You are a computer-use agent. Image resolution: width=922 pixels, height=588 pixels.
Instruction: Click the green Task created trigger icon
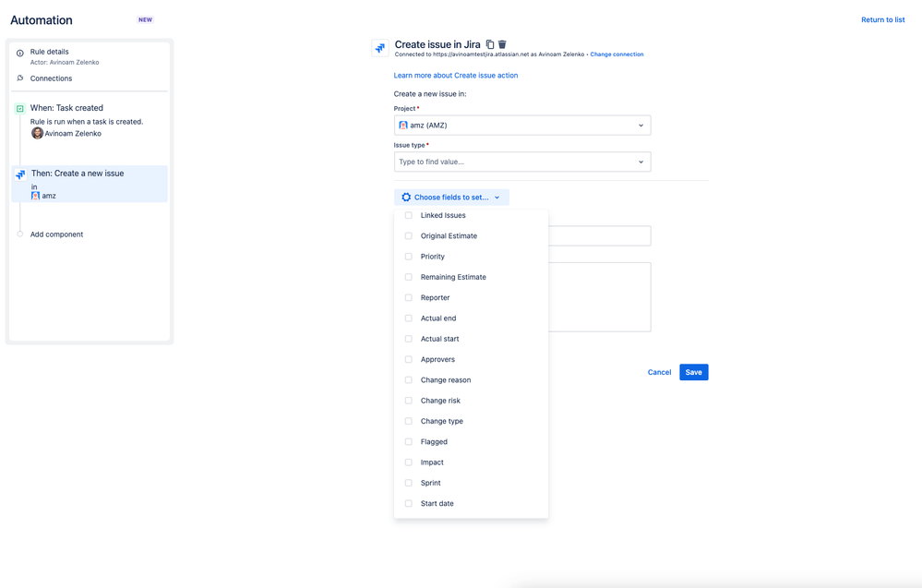[x=20, y=108]
